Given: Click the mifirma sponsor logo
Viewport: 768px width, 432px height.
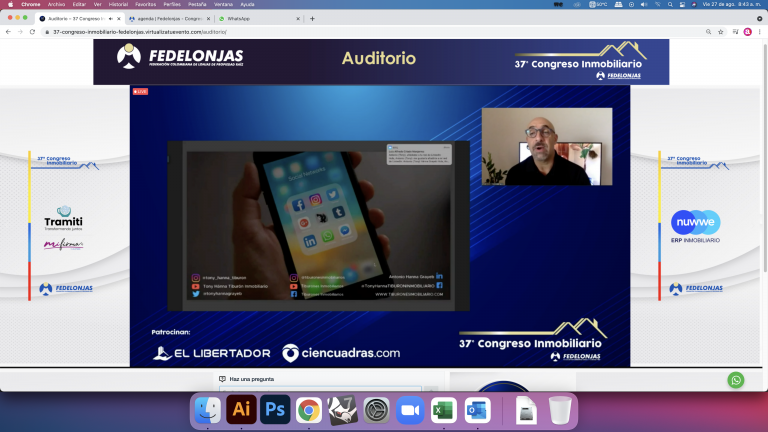Looking at the screenshot, I should point(64,244).
